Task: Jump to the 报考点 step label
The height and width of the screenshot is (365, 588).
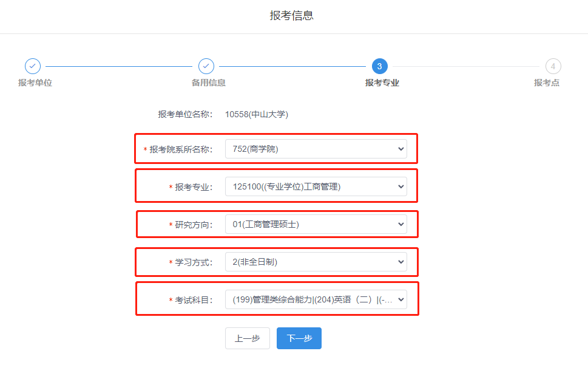Action: (547, 83)
